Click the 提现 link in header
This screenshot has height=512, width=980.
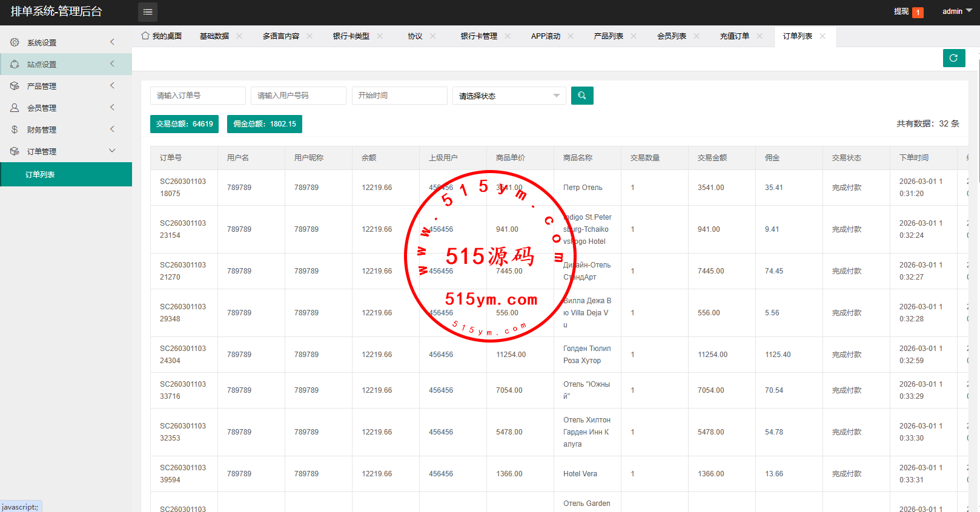901,11
